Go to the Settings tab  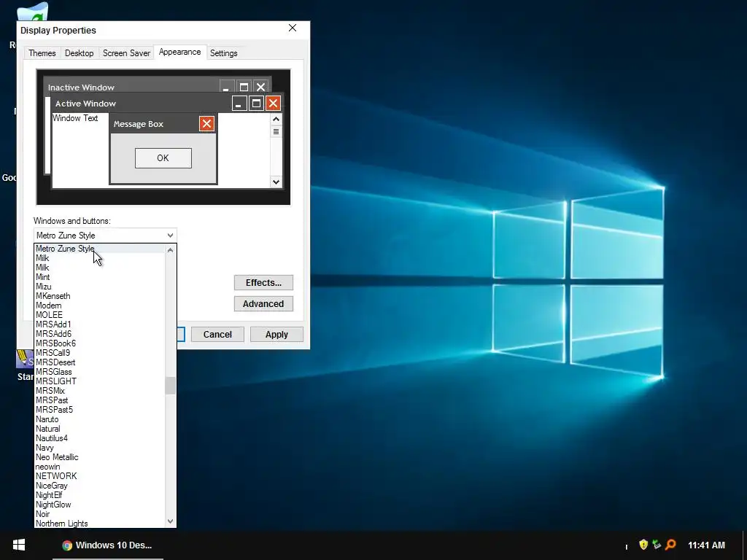223,52
